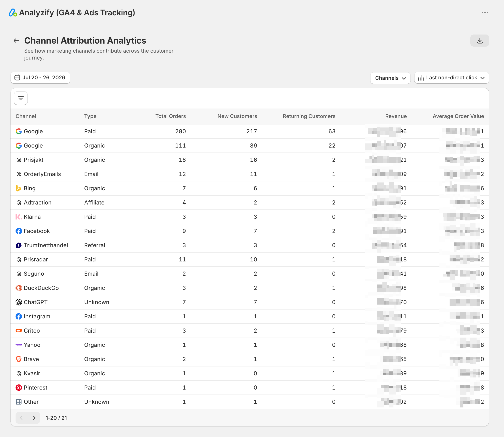Click the Adtraction channel icon
The image size is (504, 437).
[19, 202]
